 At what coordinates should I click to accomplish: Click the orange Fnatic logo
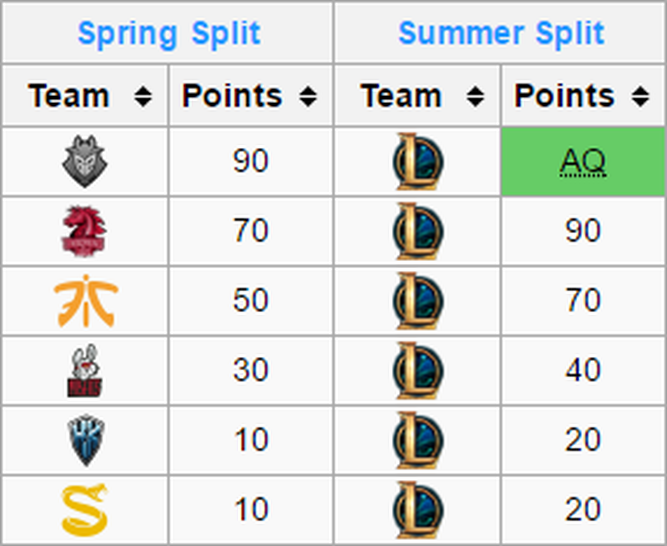86,301
